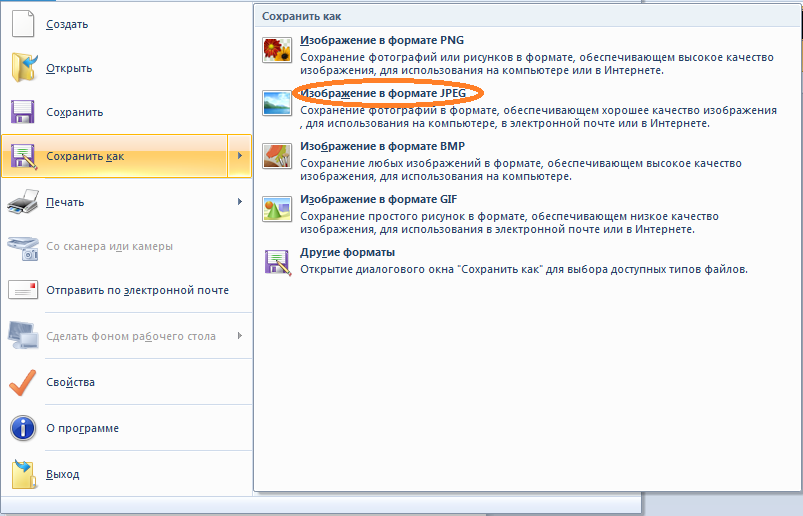Click the envelope icon for Отправить по электронной почте
Viewport: 803px width, 516px height.
click(x=23, y=290)
